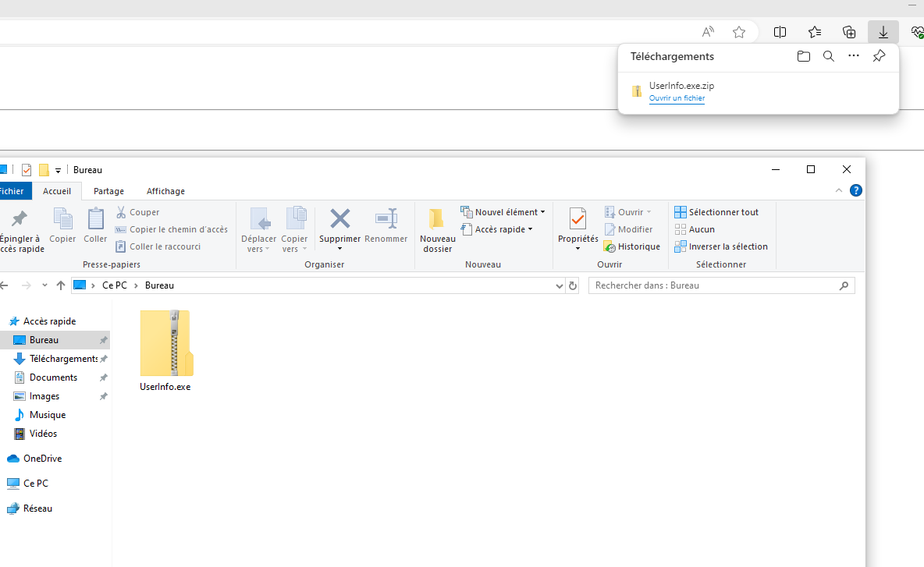Viewport: 924px width, 567px height.
Task: Open the Edge downloads toolbar button
Action: tap(883, 32)
